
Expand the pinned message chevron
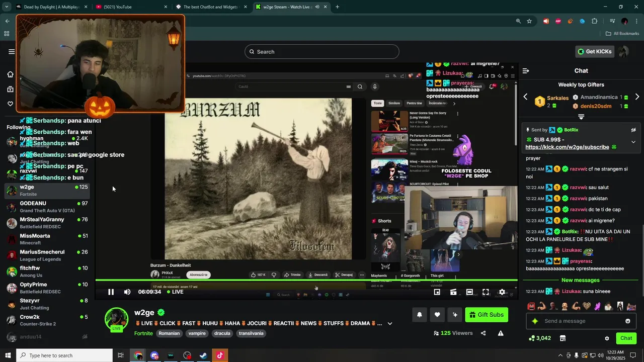[633, 142]
